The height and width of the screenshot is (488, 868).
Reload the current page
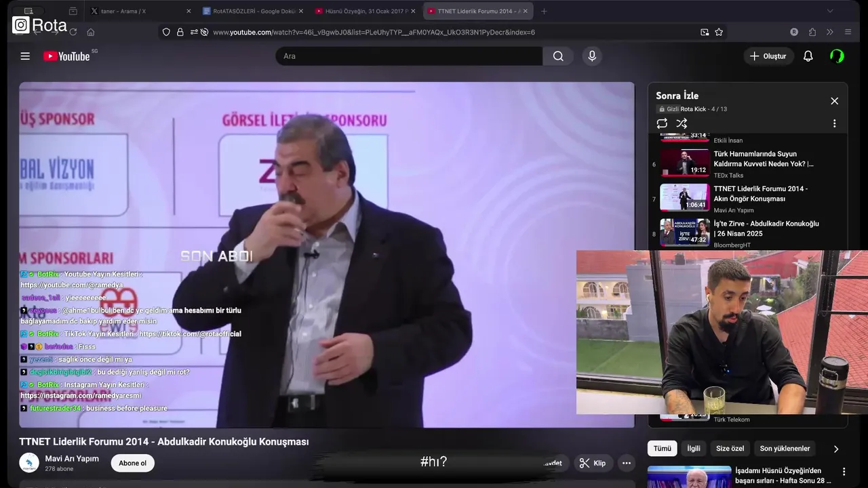click(73, 32)
